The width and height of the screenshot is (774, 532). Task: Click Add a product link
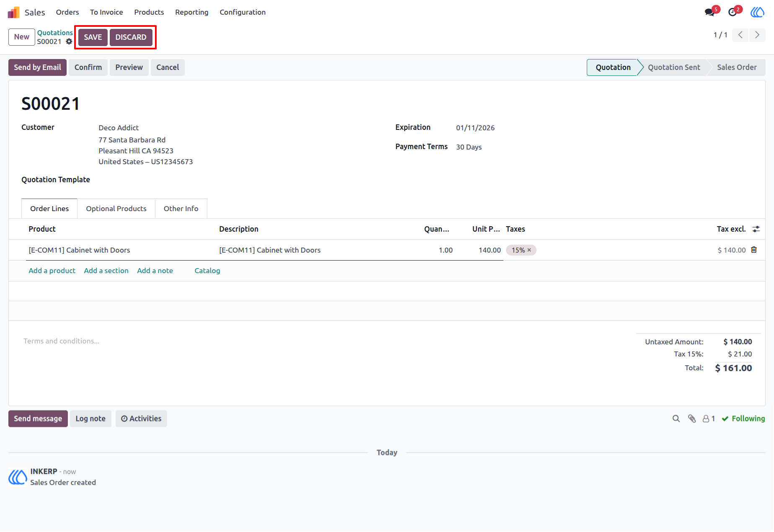point(52,271)
